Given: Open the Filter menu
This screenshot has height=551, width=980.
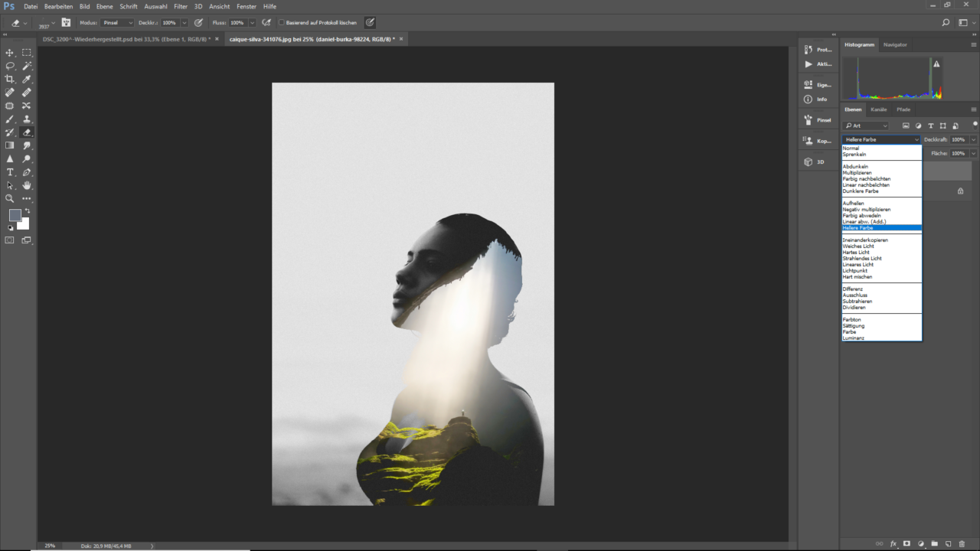Looking at the screenshot, I should (x=181, y=6).
